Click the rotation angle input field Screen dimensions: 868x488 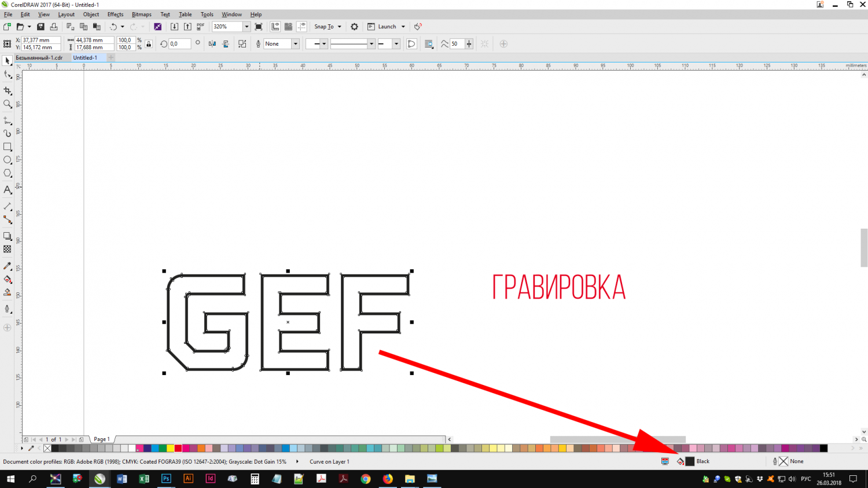point(179,44)
